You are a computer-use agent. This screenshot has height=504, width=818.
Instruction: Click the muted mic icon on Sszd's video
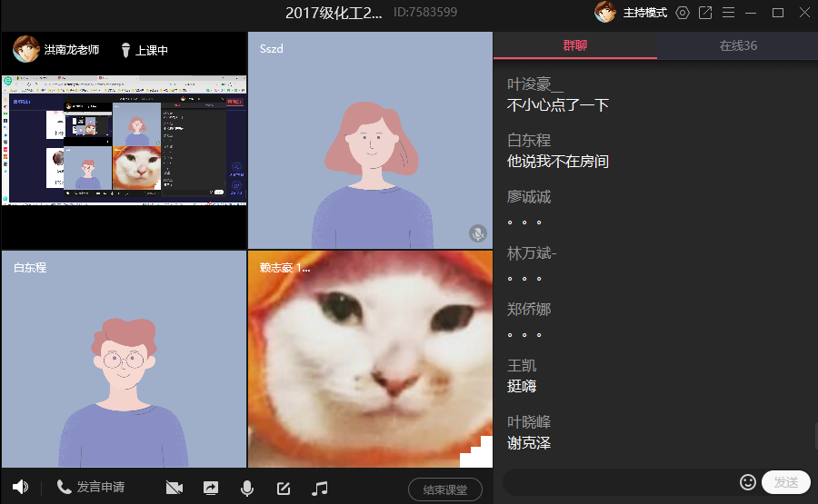tap(478, 233)
